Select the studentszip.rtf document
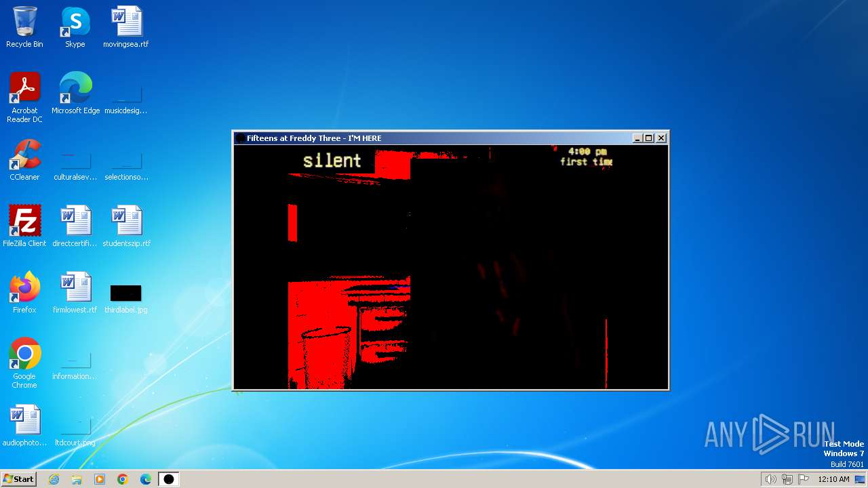Screen dimensions: 868x488 [126, 226]
